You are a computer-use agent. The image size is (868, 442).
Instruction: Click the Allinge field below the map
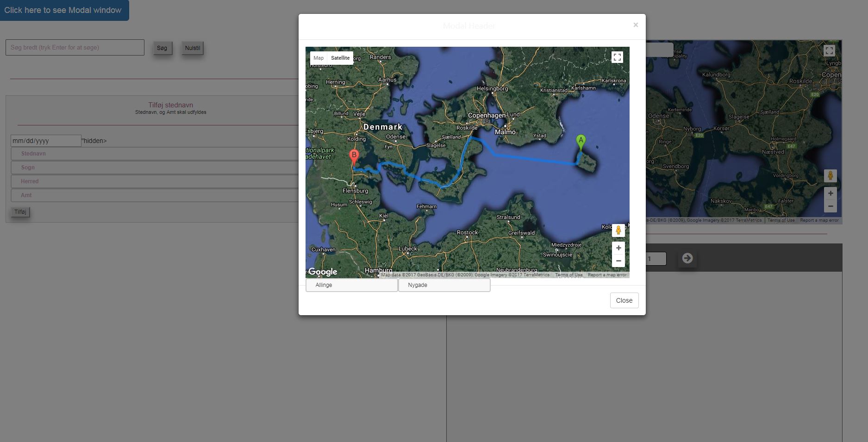click(351, 285)
